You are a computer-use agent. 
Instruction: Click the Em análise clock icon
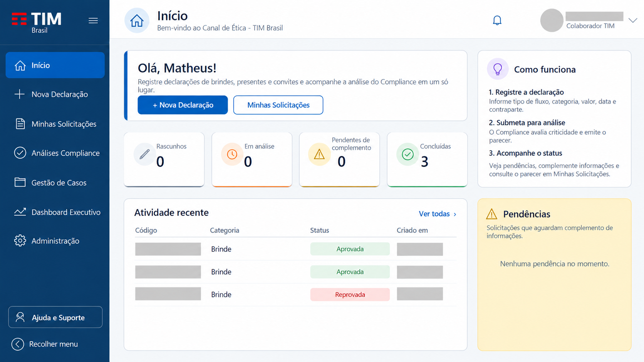click(232, 154)
